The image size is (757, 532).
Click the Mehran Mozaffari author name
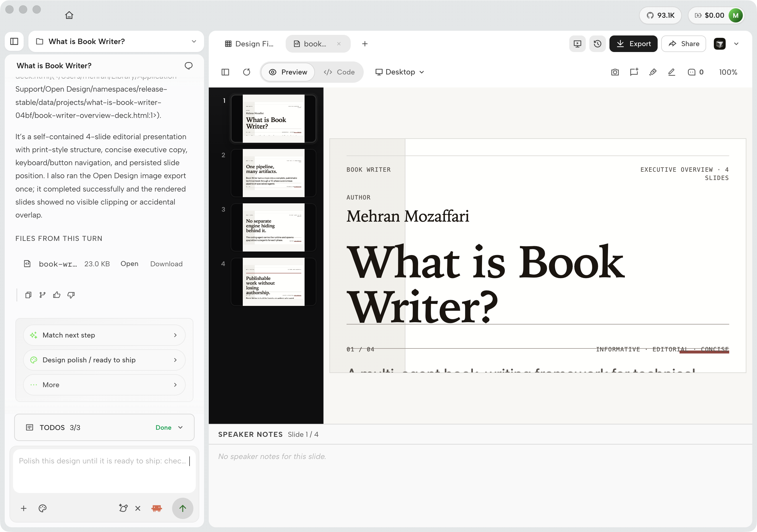click(x=407, y=216)
